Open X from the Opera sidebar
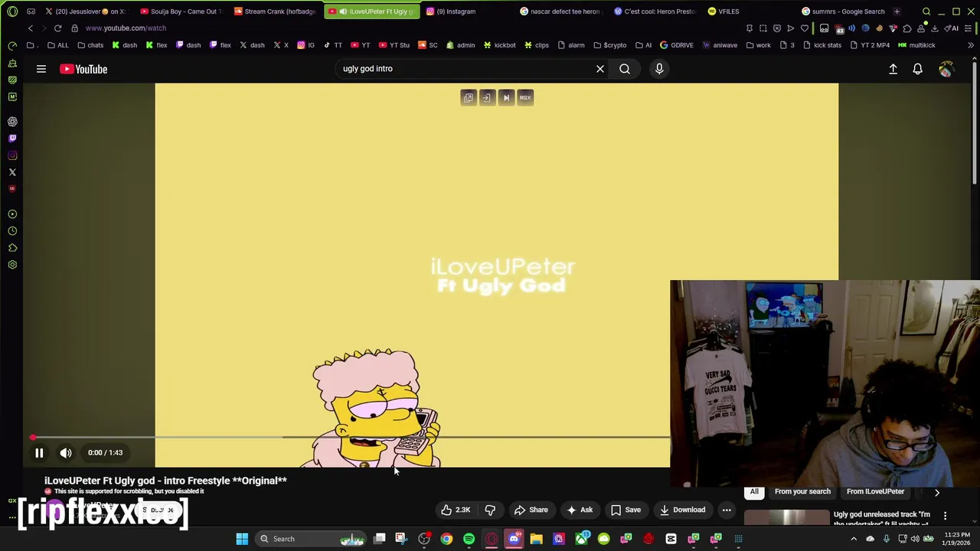Screen dimensions: 980x551 12,172
